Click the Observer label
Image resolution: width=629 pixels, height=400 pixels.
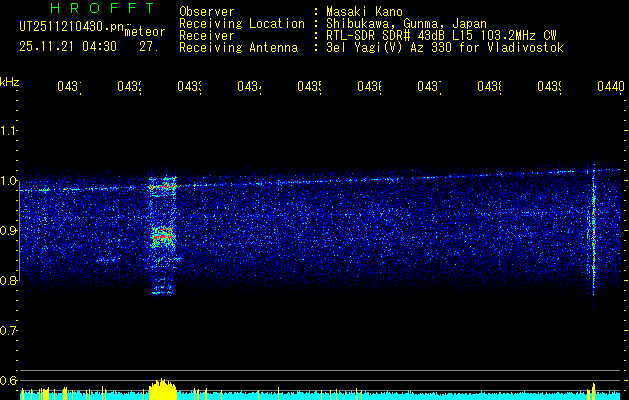207,11
